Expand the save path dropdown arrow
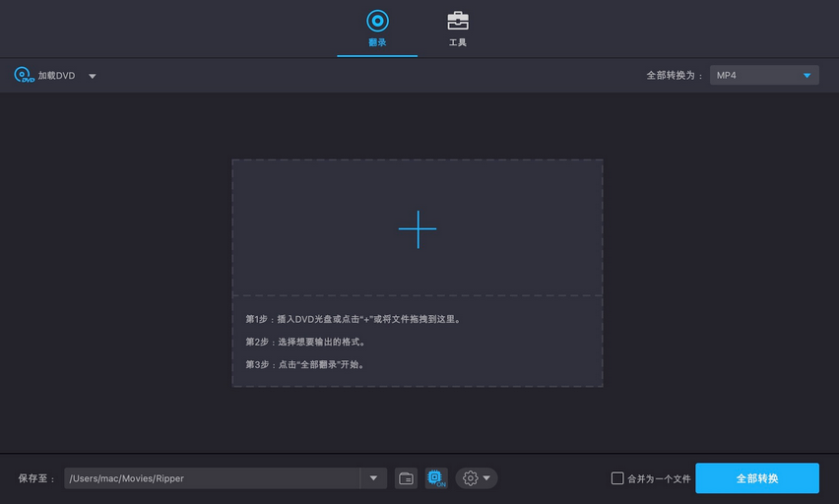Image resolution: width=839 pixels, height=504 pixels. point(373,478)
